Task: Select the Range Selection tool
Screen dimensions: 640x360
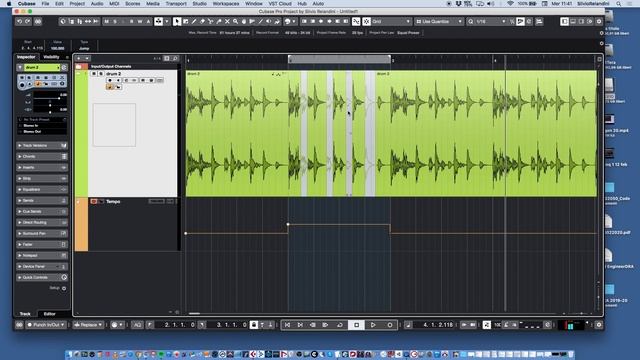Action: pos(186,21)
